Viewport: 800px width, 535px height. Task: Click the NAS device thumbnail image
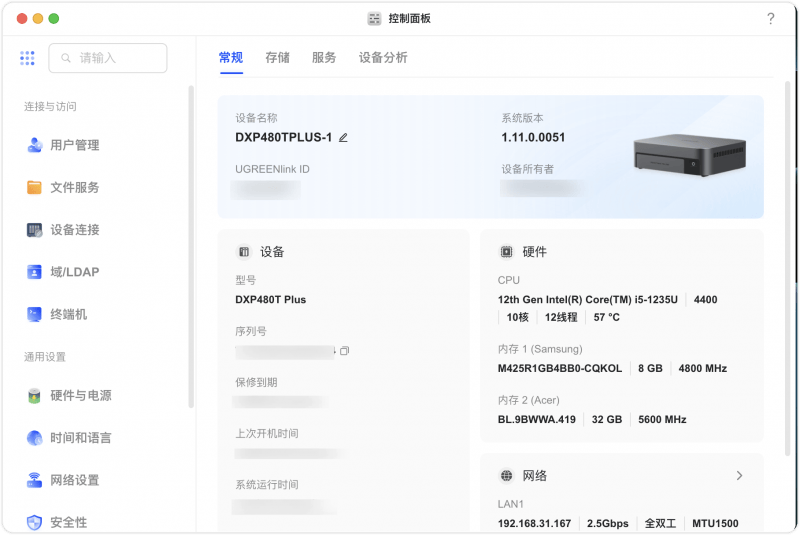[690, 155]
